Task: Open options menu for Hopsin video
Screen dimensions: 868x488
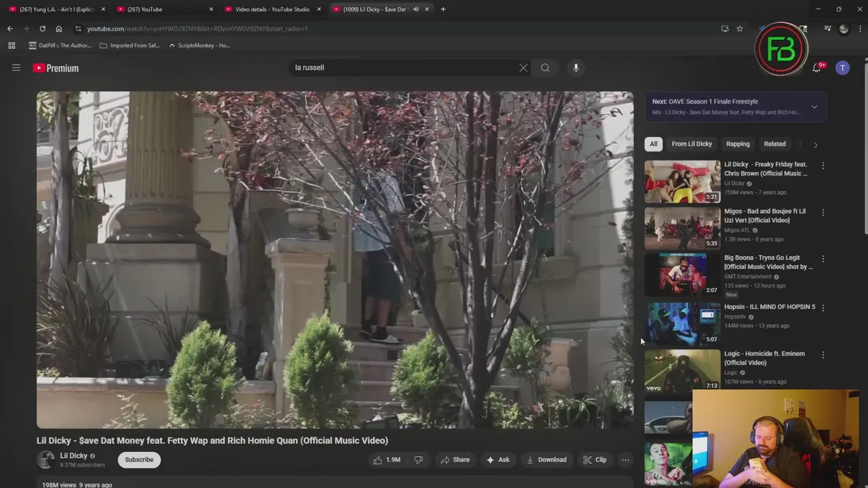Action: (x=823, y=308)
